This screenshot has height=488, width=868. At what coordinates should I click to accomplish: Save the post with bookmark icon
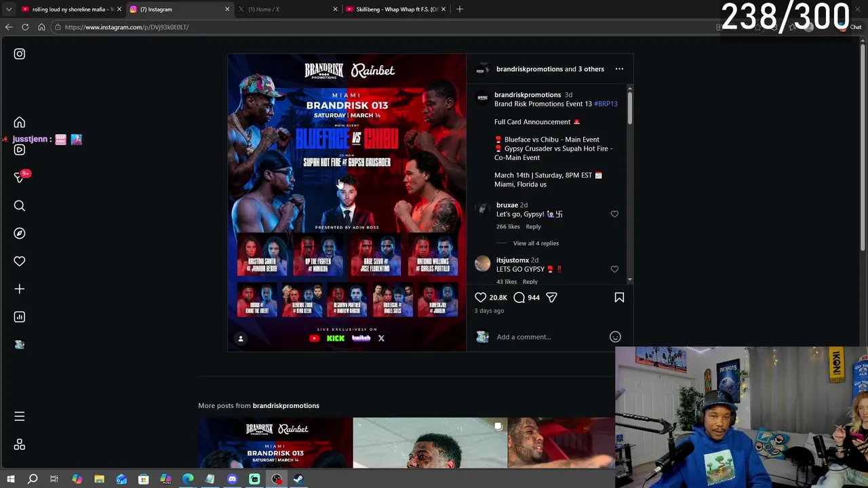pos(619,297)
